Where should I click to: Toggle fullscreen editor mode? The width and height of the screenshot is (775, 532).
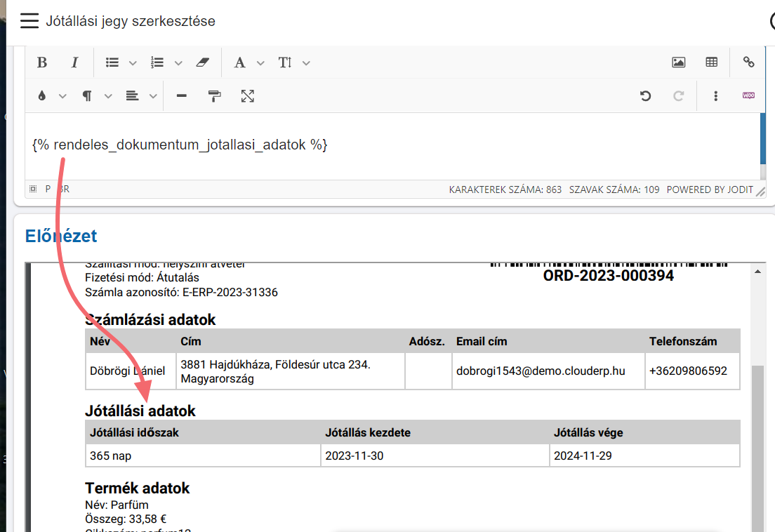pyautogui.click(x=247, y=96)
